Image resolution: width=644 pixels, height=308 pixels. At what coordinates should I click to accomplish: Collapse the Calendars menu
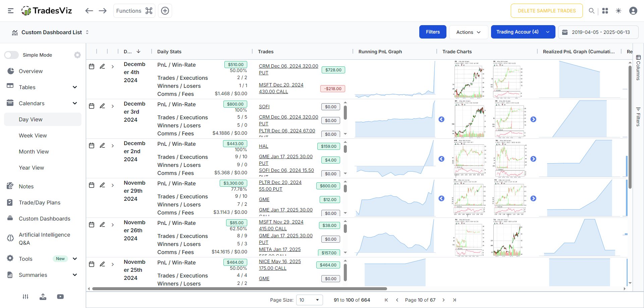pyautogui.click(x=43, y=103)
